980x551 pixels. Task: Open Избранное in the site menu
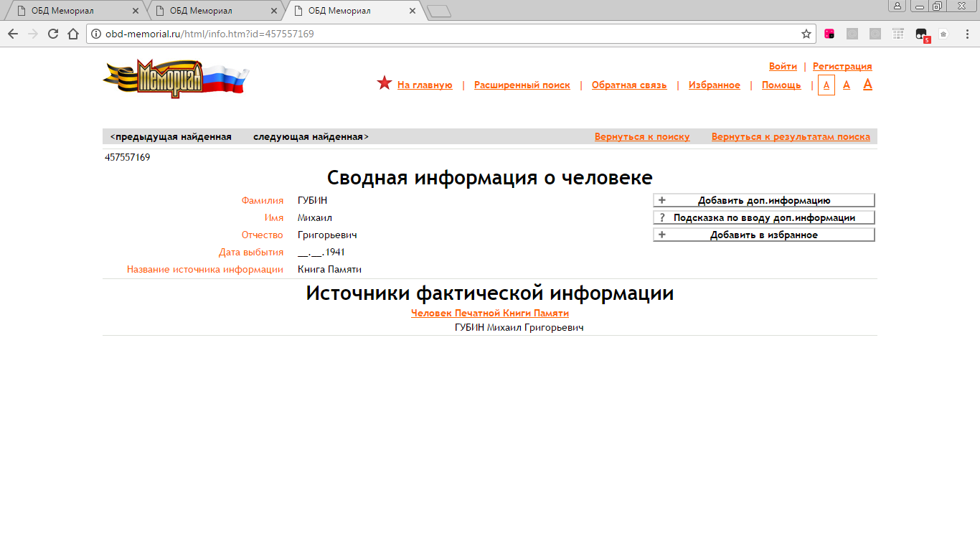point(715,85)
